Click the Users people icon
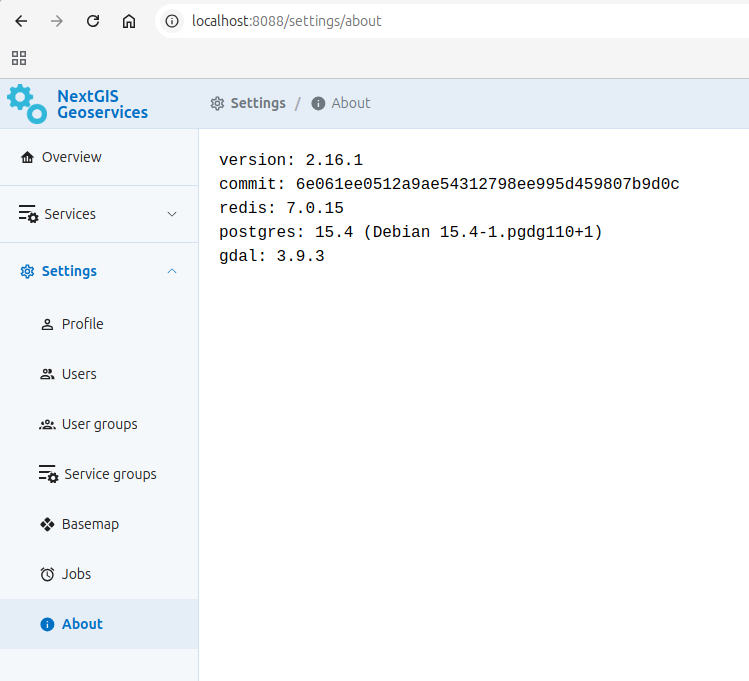Image resolution: width=749 pixels, height=681 pixels. (47, 374)
